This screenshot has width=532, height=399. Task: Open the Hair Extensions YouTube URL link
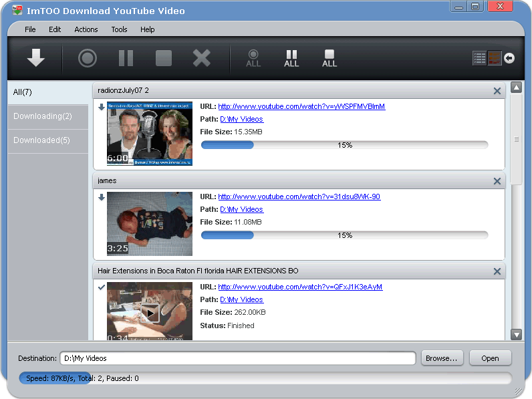point(300,287)
